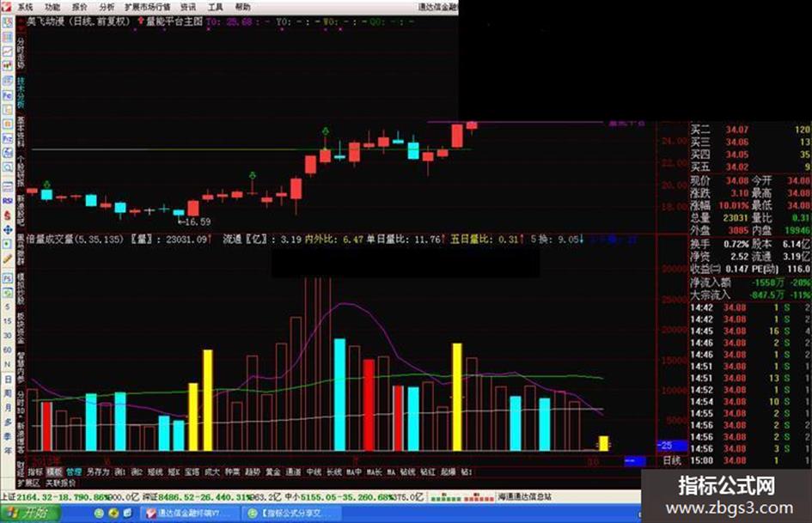The width and height of the screenshot is (812, 523).
Task: Select the 黄金 indicator tab
Action: pos(273,471)
